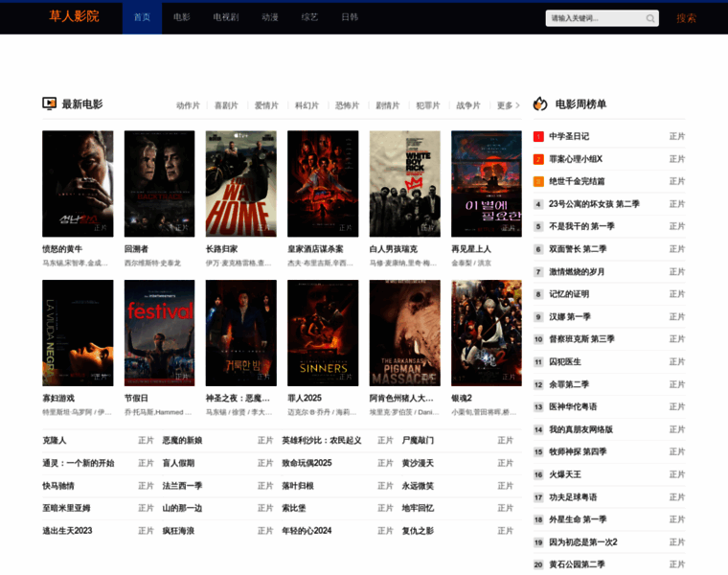Click the search magnifier icon
The width and height of the screenshot is (728, 575).
(x=650, y=18)
